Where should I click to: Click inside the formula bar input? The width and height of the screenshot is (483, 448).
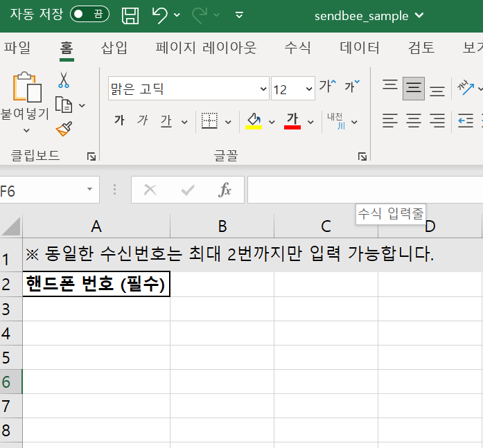point(365,190)
